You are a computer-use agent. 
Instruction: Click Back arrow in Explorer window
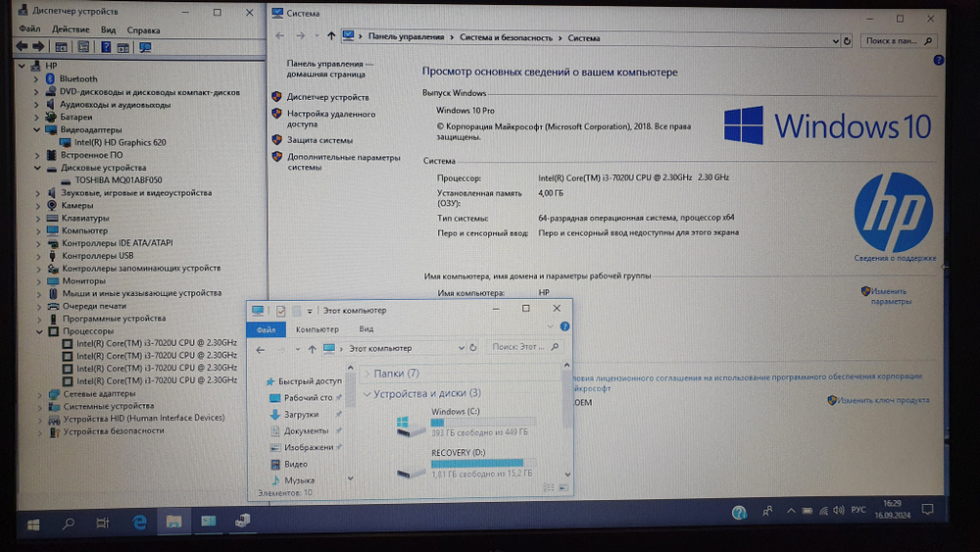(x=260, y=349)
